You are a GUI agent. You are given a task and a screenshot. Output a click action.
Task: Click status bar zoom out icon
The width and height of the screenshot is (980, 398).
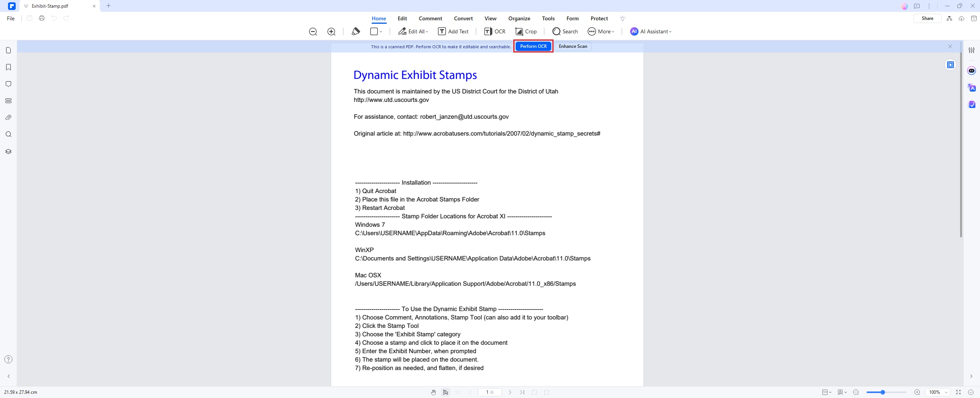[x=856, y=392]
